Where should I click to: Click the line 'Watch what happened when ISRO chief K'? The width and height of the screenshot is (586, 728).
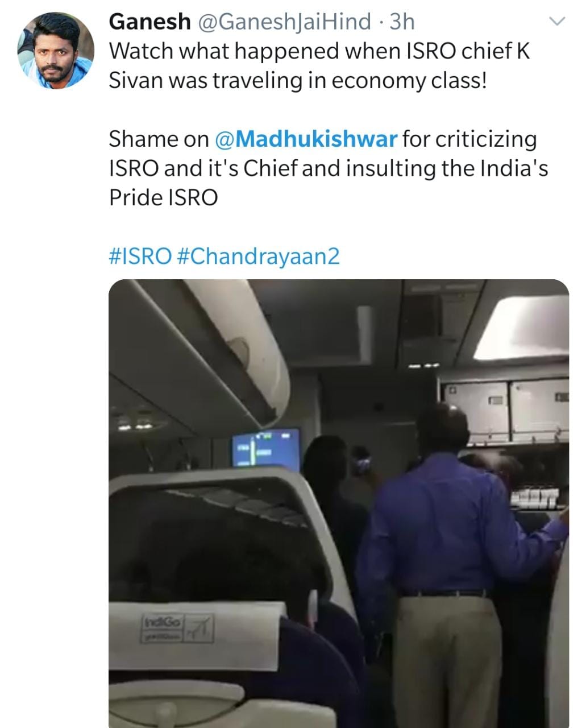click(x=319, y=51)
